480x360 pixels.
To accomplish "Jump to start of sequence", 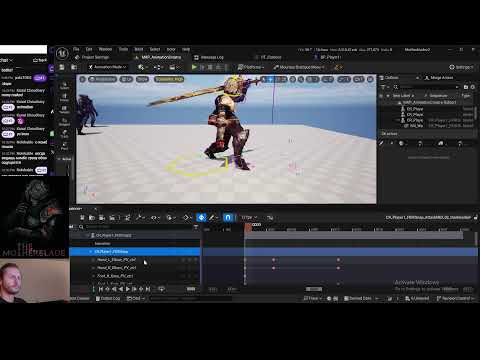I will tap(101, 289).
